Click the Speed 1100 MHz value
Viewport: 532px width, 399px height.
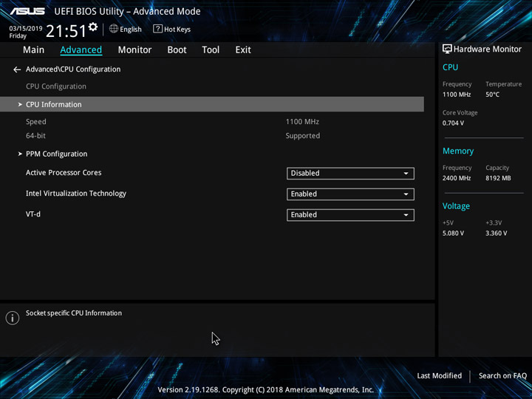[302, 121]
